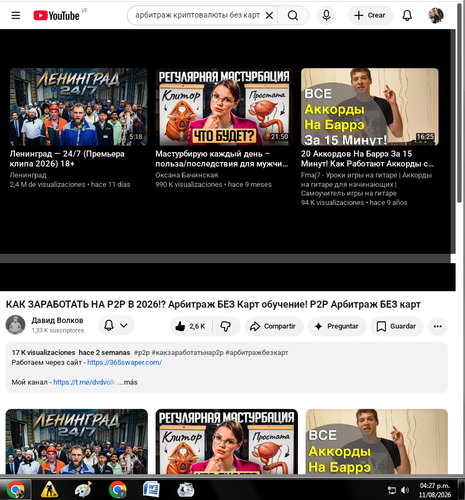Click hashtag #какзаработатьнаp2p
This screenshot has height=500, width=465.
pos(187,352)
